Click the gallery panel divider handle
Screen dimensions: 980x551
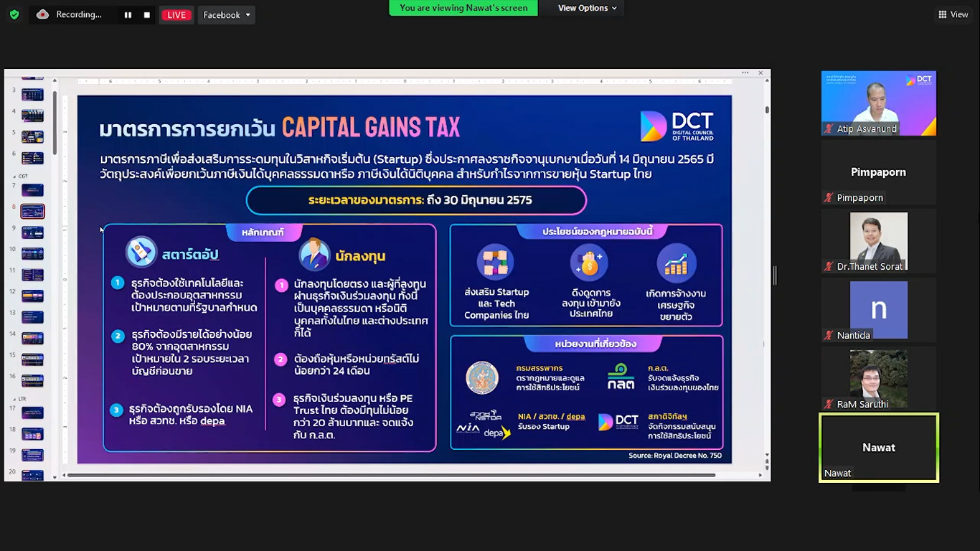(x=775, y=275)
